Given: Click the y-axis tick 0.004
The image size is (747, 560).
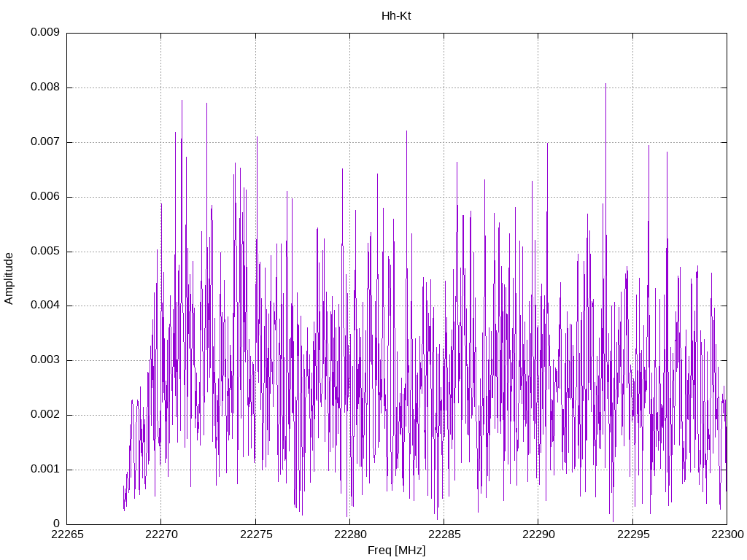Looking at the screenshot, I should (45, 306).
